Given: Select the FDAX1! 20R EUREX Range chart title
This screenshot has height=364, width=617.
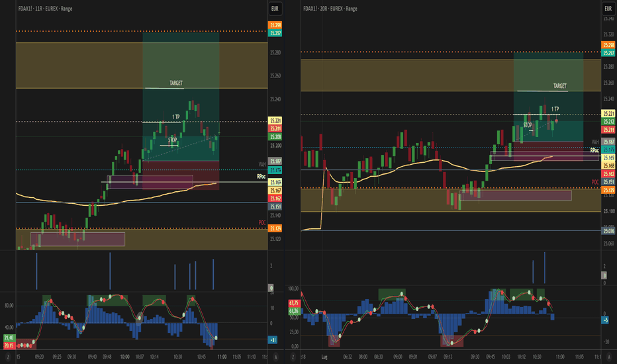Looking at the screenshot, I should point(330,8).
